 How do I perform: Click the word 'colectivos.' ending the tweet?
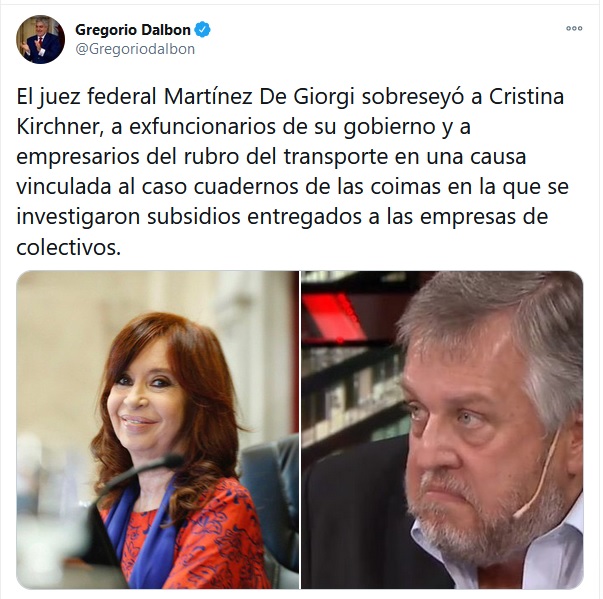(68, 247)
